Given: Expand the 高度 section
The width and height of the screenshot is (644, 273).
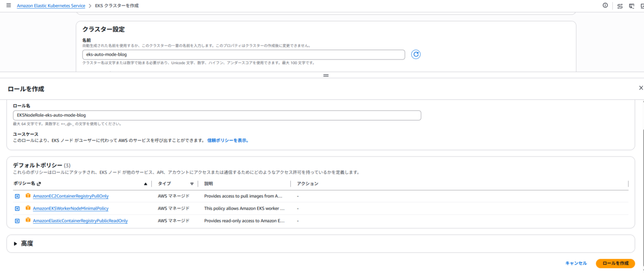Looking at the screenshot, I should coord(23,243).
